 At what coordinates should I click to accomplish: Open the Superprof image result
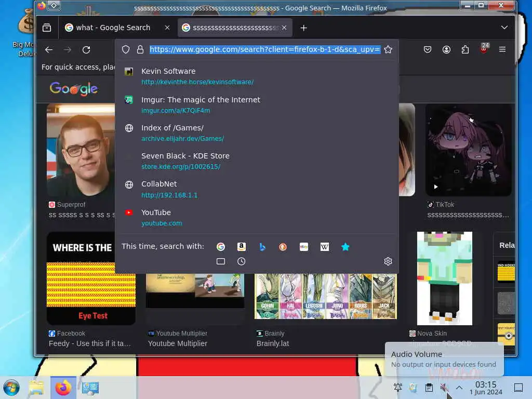[x=81, y=150]
